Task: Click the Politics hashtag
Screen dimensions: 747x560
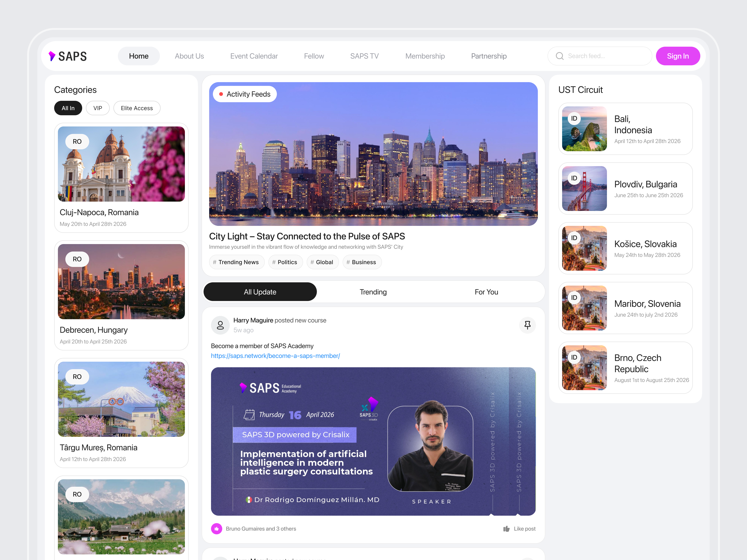Action: point(285,262)
